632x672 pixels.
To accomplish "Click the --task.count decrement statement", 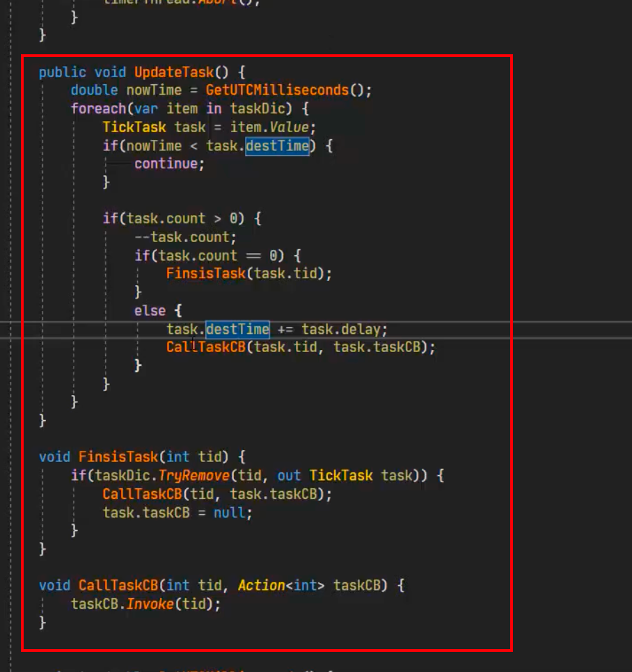I will [x=185, y=237].
